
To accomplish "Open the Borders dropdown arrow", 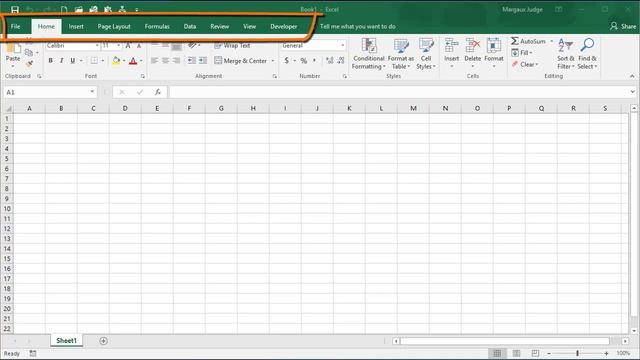I will (103, 61).
